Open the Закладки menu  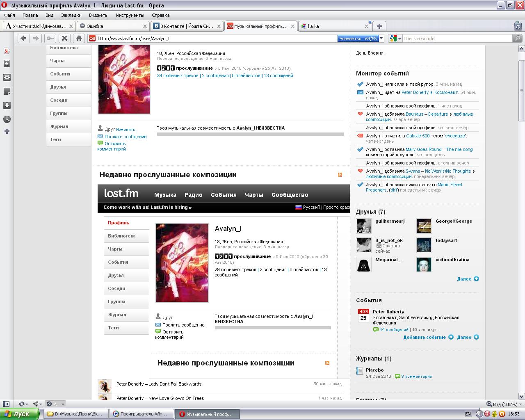point(71,15)
